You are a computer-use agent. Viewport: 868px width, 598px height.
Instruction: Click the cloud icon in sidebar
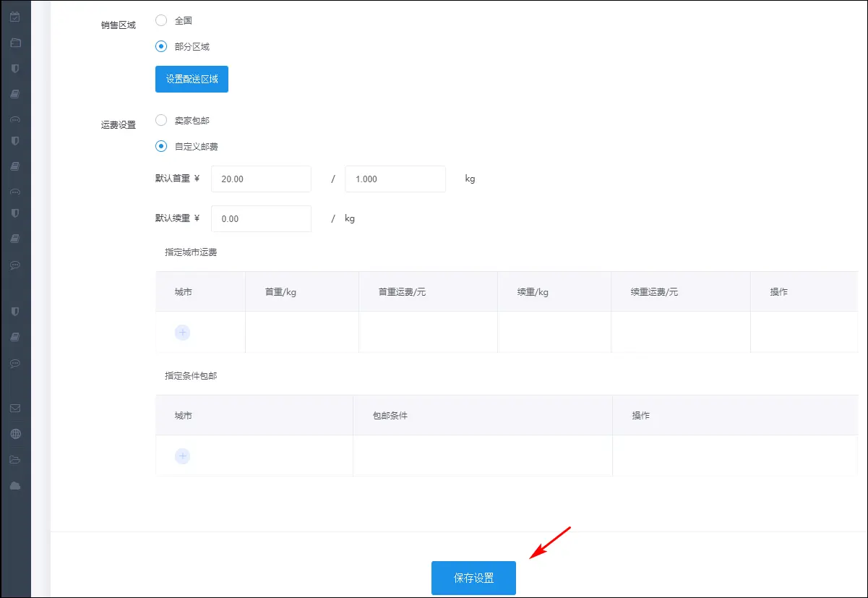click(15, 485)
